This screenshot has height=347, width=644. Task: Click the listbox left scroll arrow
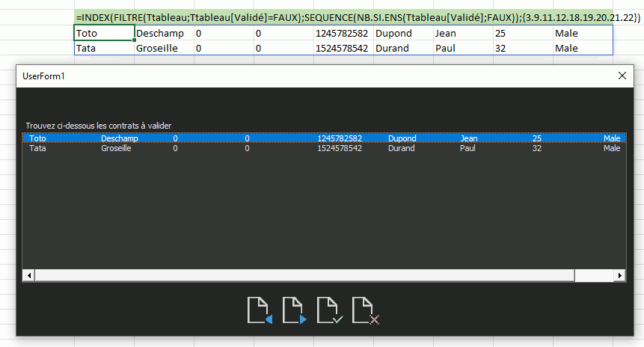28,275
